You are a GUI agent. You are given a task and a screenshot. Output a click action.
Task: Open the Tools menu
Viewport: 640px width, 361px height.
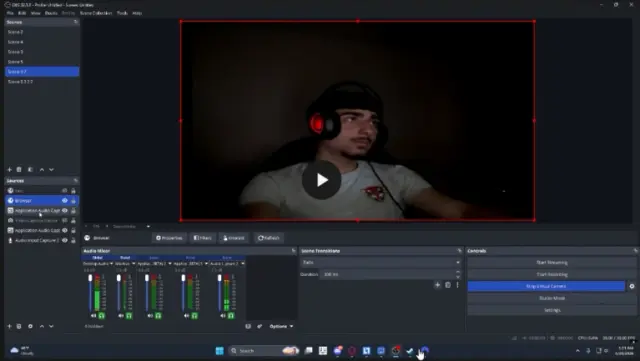[x=122, y=13]
